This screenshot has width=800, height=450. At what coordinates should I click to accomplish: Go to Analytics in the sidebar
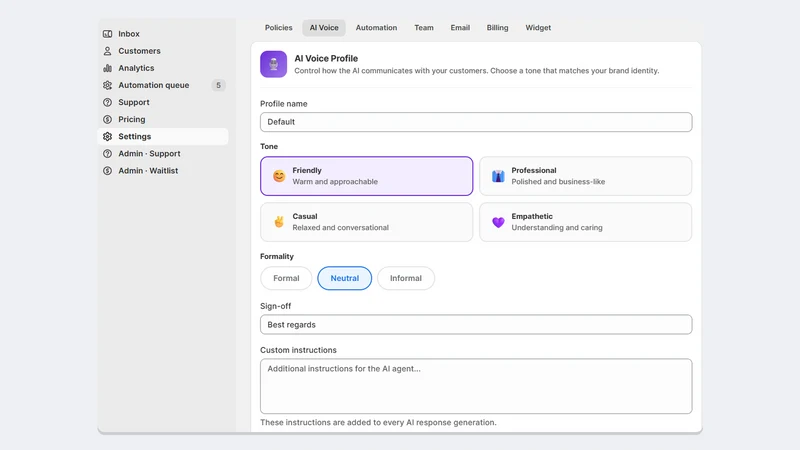(163, 68)
